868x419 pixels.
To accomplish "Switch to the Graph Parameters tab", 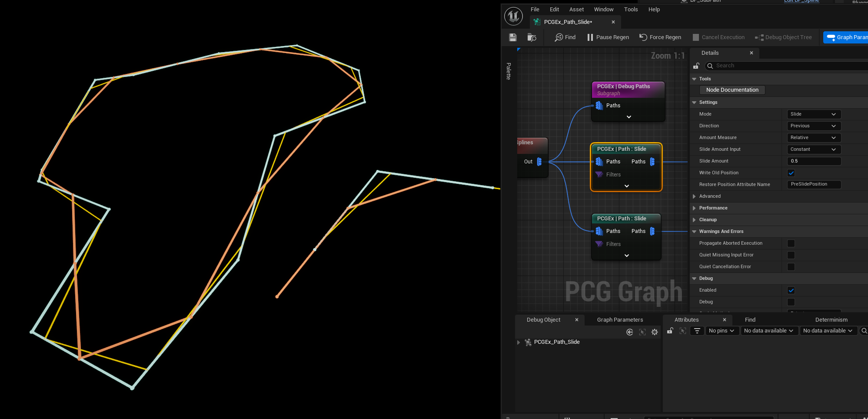I will pos(620,320).
